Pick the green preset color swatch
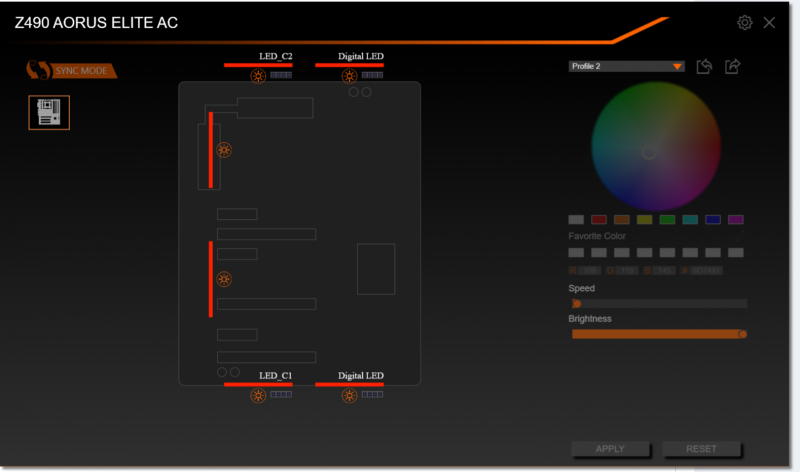This screenshot has width=800, height=472. click(667, 219)
